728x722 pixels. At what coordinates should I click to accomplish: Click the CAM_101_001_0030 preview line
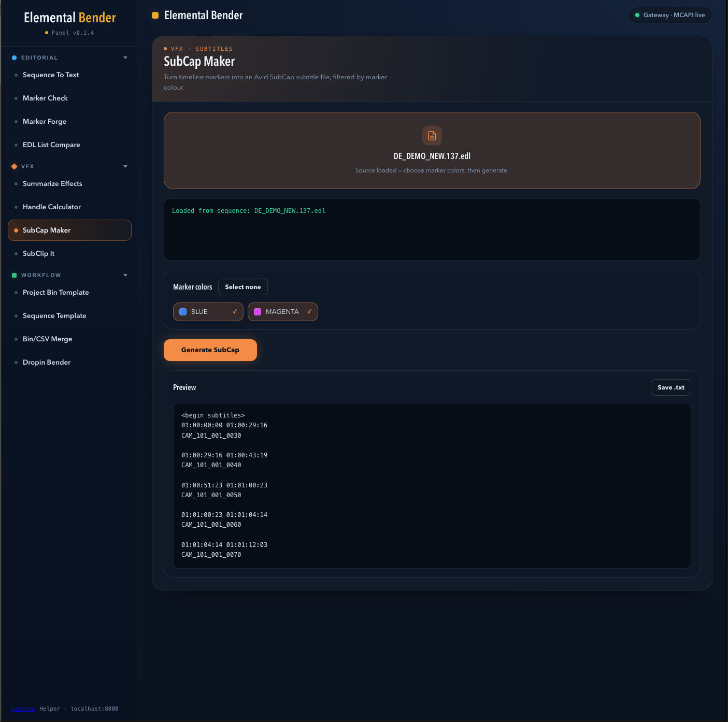click(x=211, y=436)
